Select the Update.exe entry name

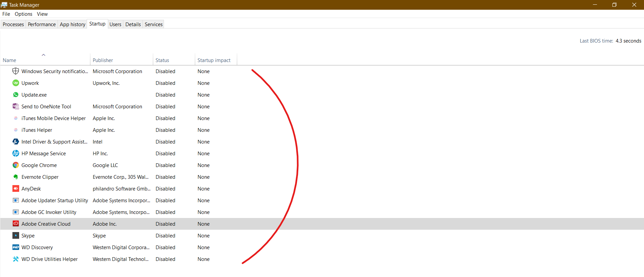click(x=34, y=95)
